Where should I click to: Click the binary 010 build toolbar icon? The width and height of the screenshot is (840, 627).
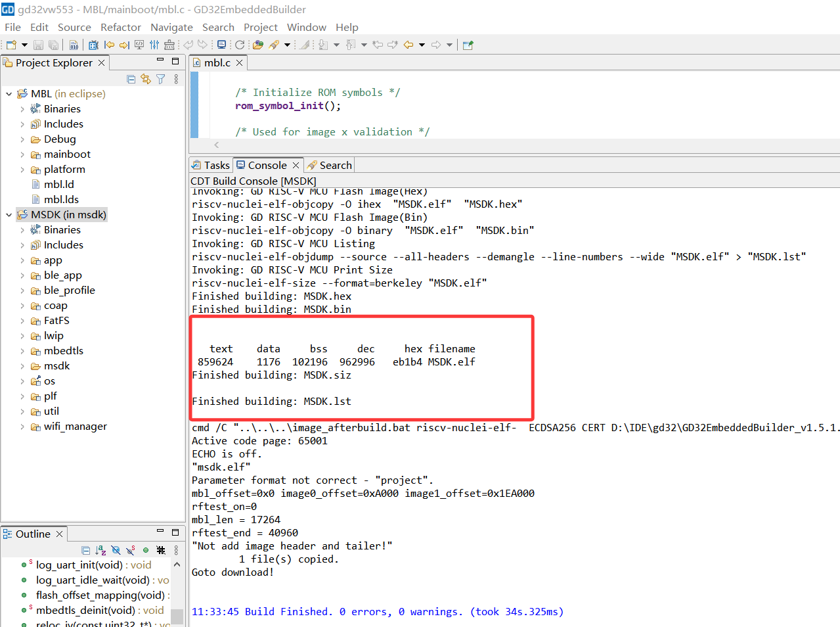pyautogui.click(x=74, y=45)
